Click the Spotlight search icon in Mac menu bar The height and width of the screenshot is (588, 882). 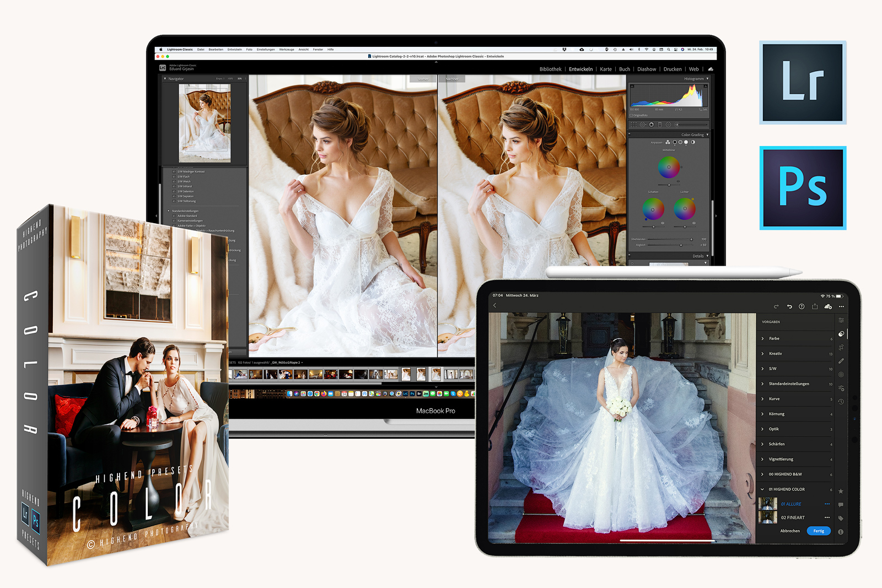click(x=669, y=50)
